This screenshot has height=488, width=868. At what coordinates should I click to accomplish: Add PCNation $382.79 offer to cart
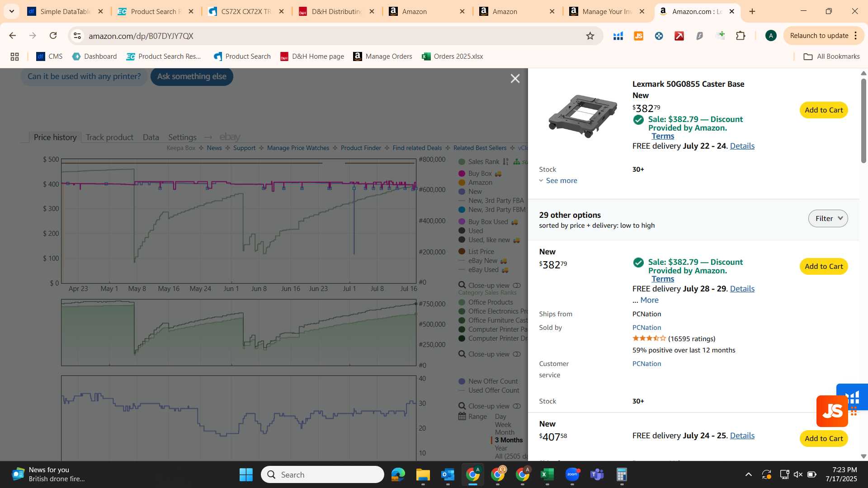824,267
